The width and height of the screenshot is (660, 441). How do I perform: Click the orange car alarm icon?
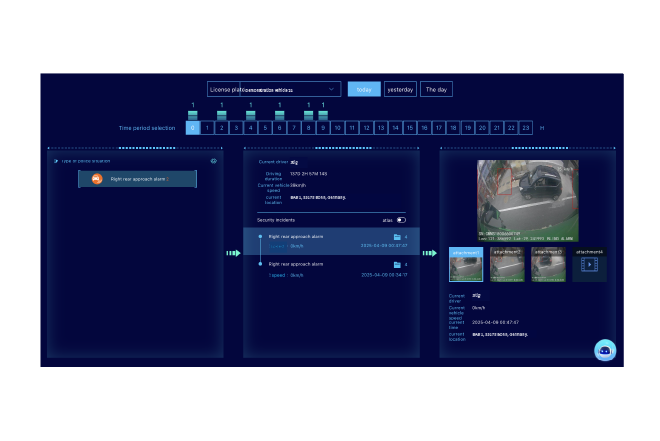pos(97,179)
